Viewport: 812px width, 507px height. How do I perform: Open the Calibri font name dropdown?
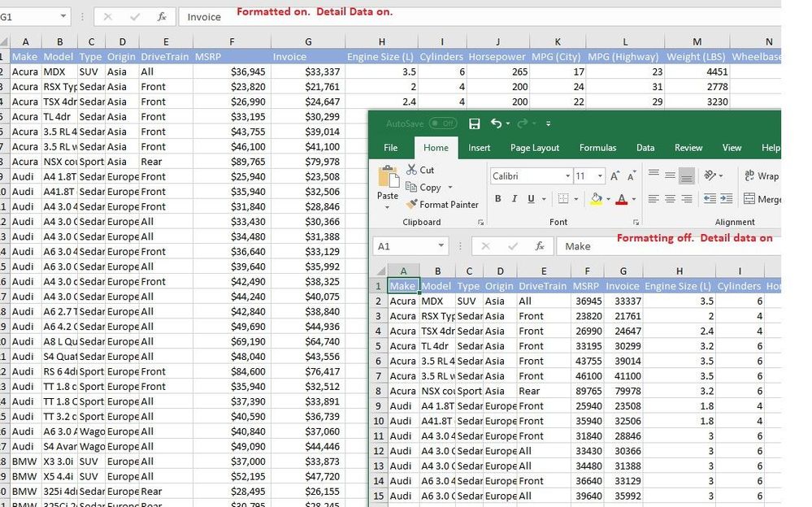567,176
